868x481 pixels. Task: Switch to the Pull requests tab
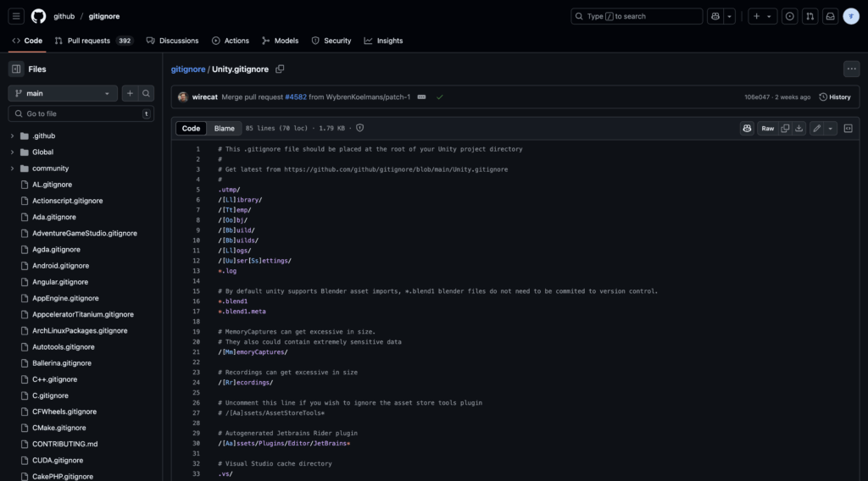point(93,41)
